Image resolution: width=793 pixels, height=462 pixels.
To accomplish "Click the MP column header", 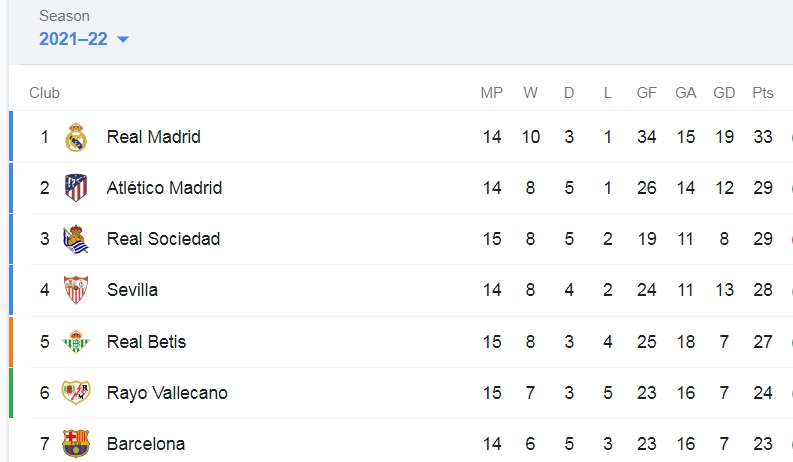I will [x=492, y=93].
